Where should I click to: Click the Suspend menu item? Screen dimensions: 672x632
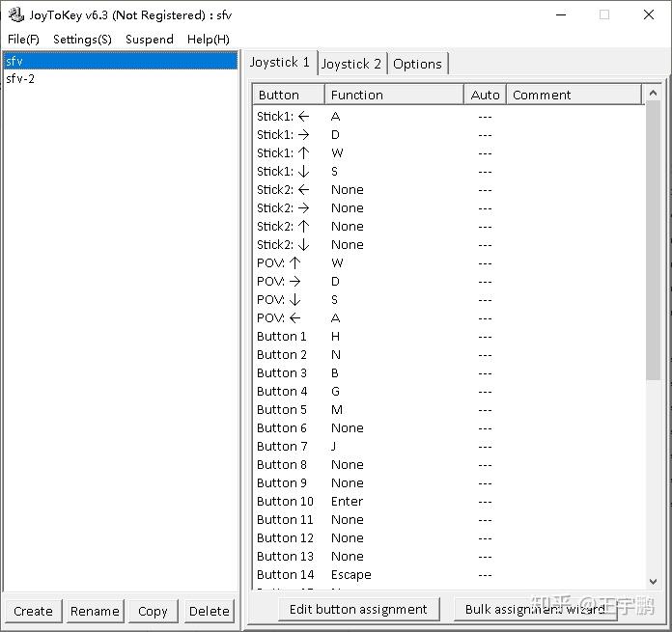(x=150, y=40)
